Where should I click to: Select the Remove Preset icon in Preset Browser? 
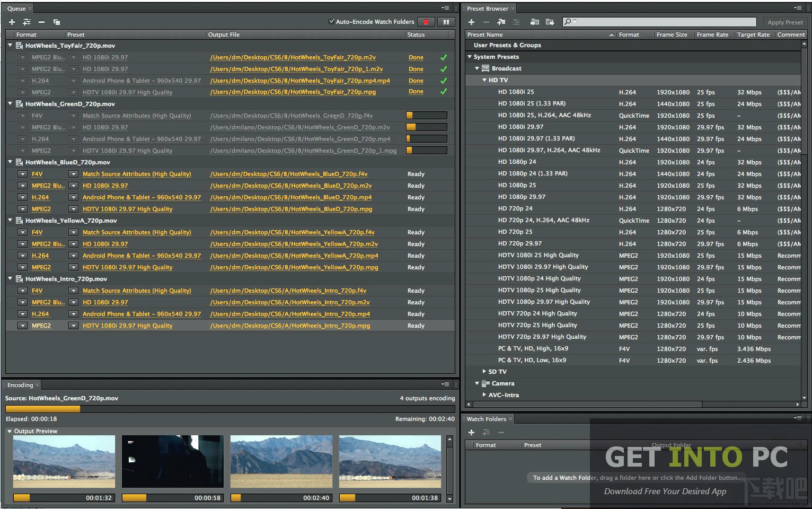coord(486,22)
